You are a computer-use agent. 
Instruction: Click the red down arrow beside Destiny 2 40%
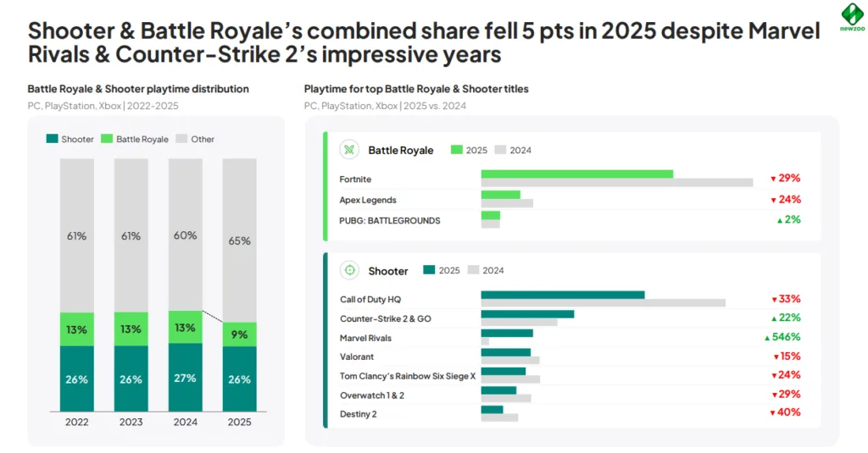point(772,413)
